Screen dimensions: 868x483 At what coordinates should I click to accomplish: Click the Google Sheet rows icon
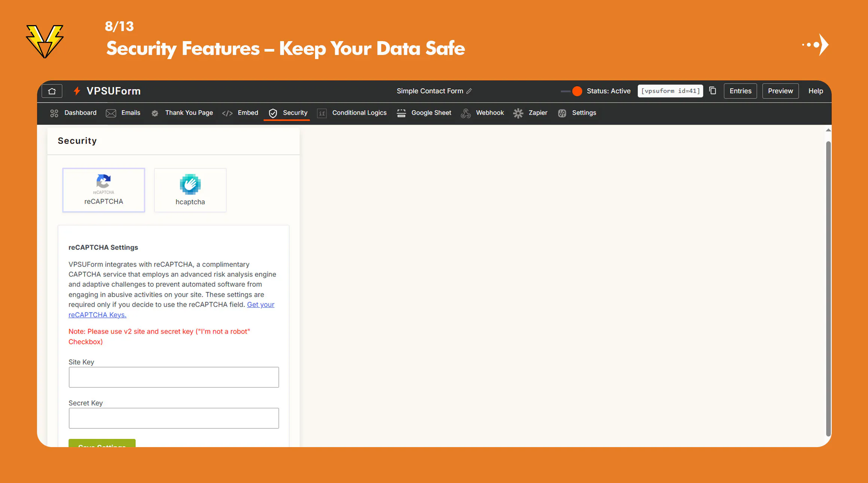coord(401,113)
